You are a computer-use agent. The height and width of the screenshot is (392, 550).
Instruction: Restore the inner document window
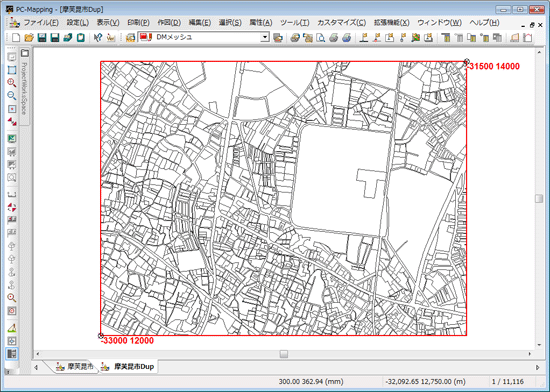[x=532, y=25]
